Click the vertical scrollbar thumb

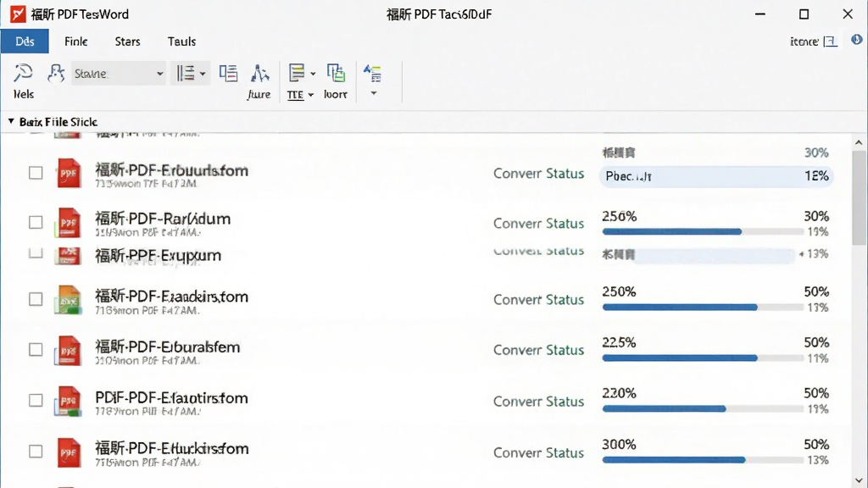(x=860, y=197)
